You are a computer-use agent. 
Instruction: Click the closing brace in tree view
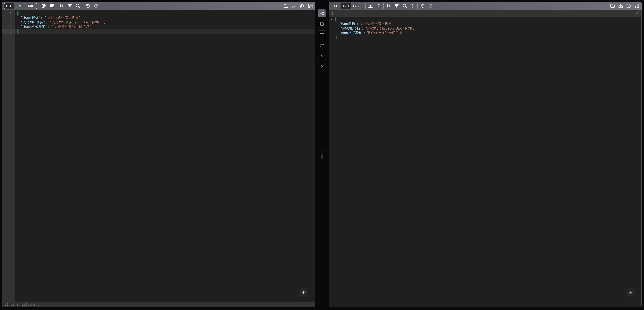point(337,38)
